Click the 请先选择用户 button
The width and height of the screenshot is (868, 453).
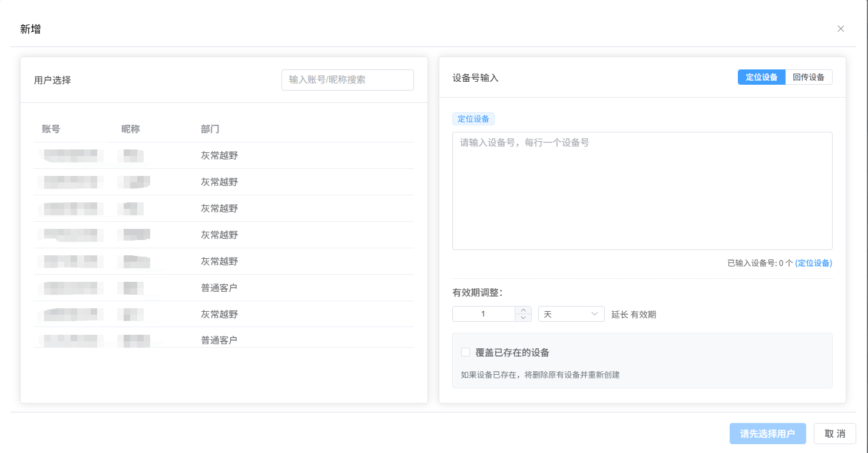(767, 433)
